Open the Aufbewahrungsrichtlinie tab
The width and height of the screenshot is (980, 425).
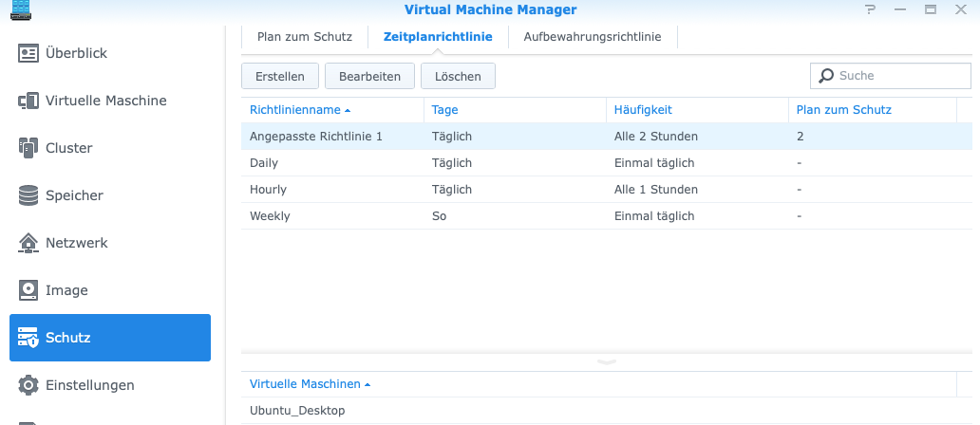tap(593, 36)
